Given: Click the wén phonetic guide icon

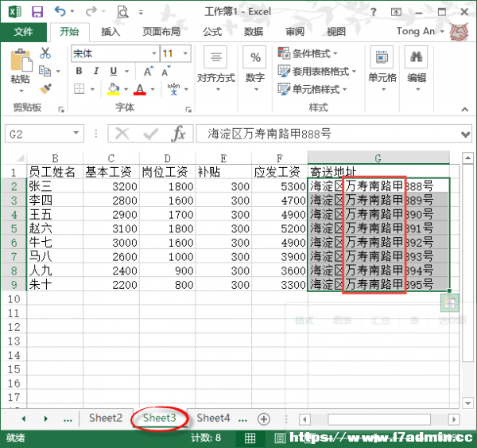Looking at the screenshot, I should point(173,88).
